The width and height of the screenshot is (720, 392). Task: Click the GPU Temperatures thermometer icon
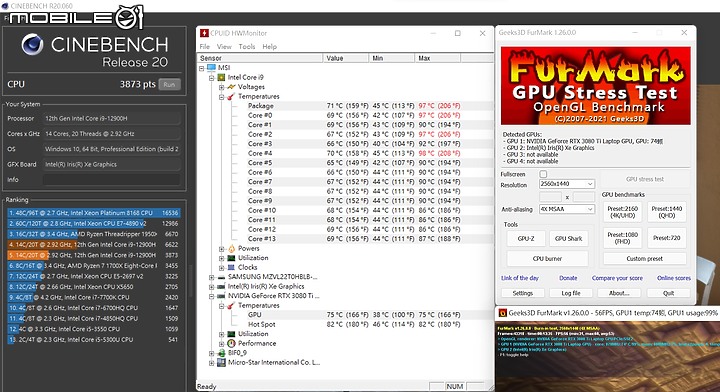click(x=231, y=305)
